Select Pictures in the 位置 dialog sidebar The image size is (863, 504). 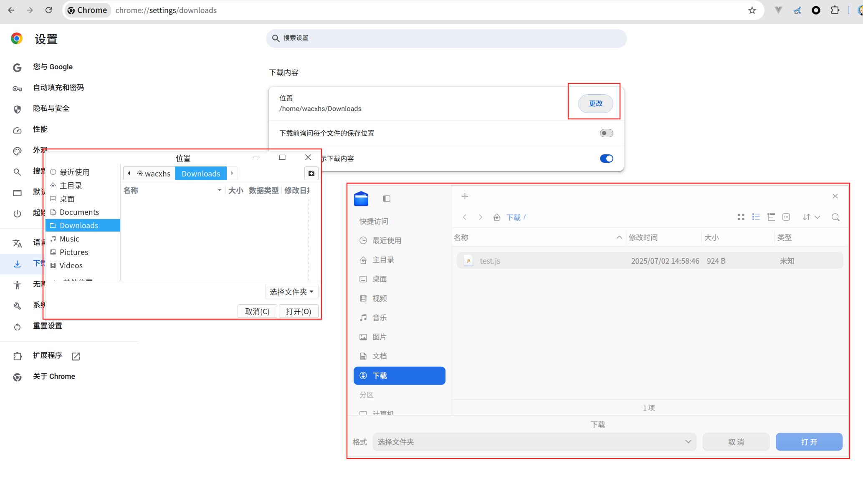83,252
